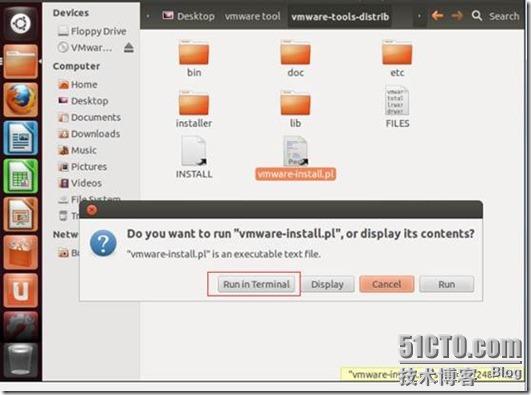Expand path bar with right chevron
The height and width of the screenshot is (395, 531).
pyautogui.click(x=419, y=16)
